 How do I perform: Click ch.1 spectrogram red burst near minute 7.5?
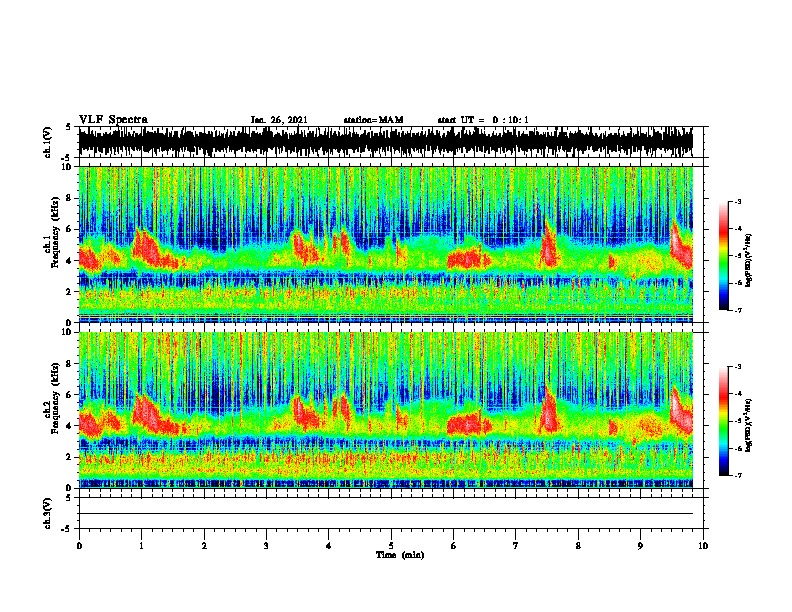click(549, 247)
